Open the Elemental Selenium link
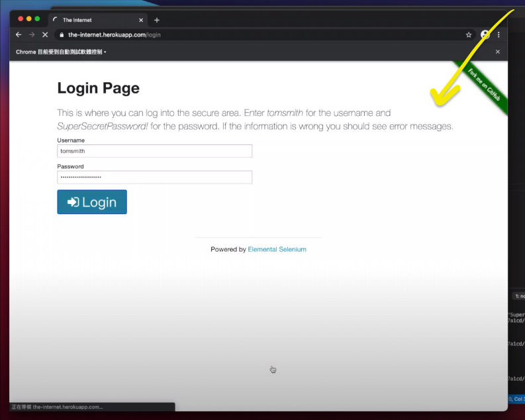 [x=277, y=249]
